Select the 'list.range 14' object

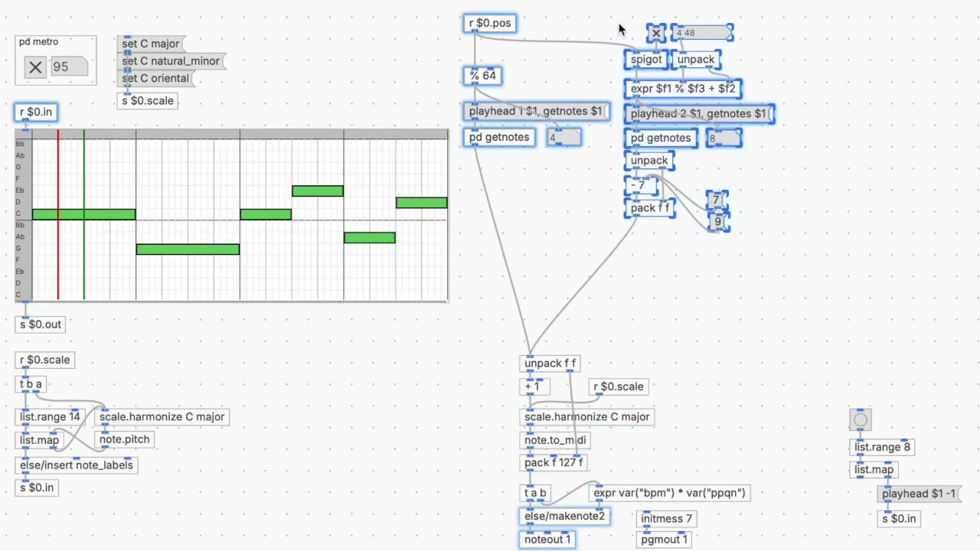coord(50,417)
